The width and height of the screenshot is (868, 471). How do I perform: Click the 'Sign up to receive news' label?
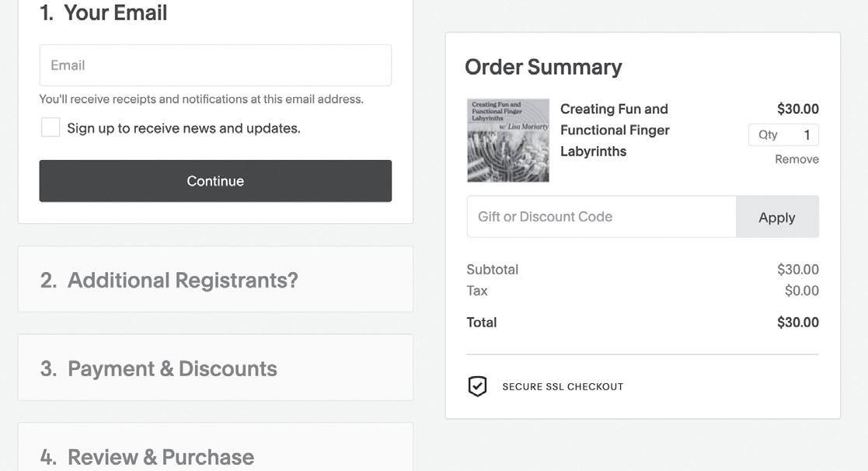tap(183, 128)
